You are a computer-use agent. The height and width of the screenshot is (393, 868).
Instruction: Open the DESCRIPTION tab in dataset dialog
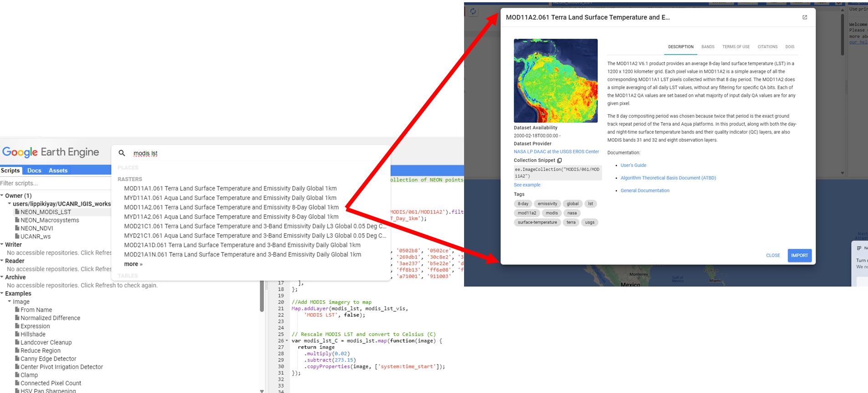tap(680, 47)
